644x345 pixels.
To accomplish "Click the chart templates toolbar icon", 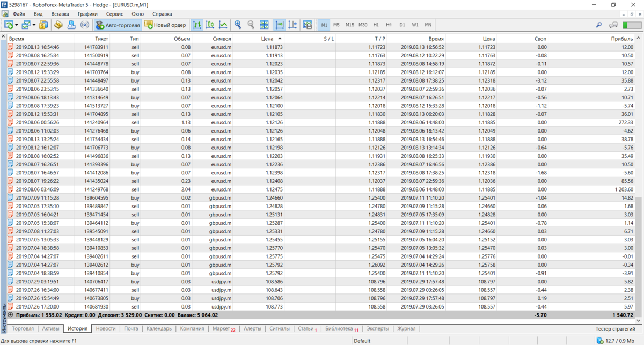I will point(308,25).
